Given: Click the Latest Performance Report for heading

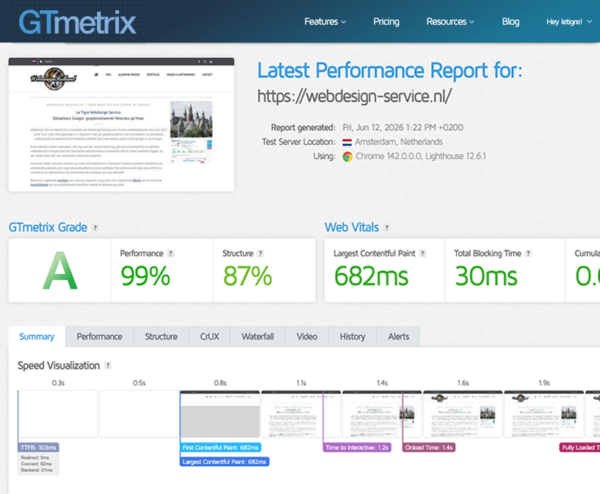Looking at the screenshot, I should [390, 71].
